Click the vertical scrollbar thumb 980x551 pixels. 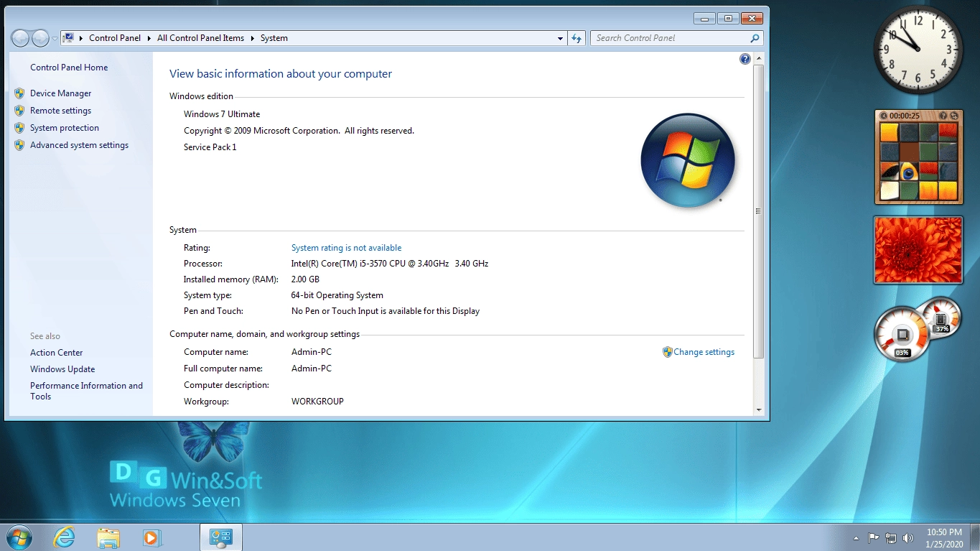[x=759, y=211]
